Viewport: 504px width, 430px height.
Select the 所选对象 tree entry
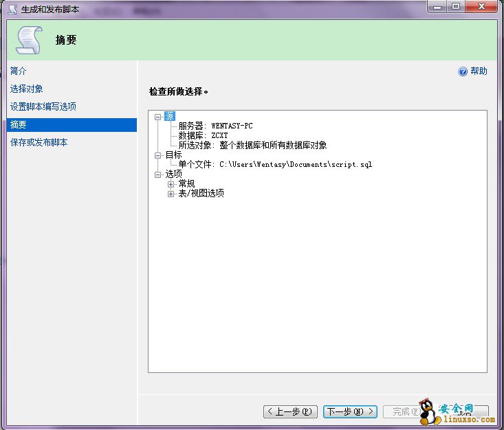coord(252,146)
